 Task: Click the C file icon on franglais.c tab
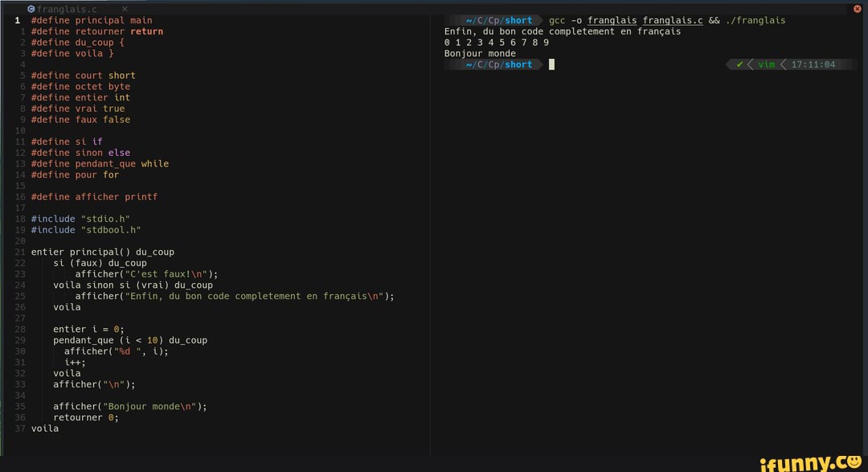point(31,9)
